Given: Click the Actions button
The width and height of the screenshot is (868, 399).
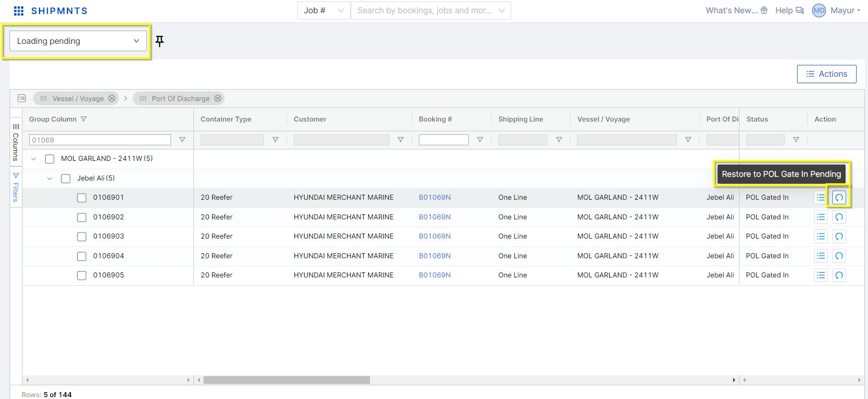Looking at the screenshot, I should tap(826, 74).
